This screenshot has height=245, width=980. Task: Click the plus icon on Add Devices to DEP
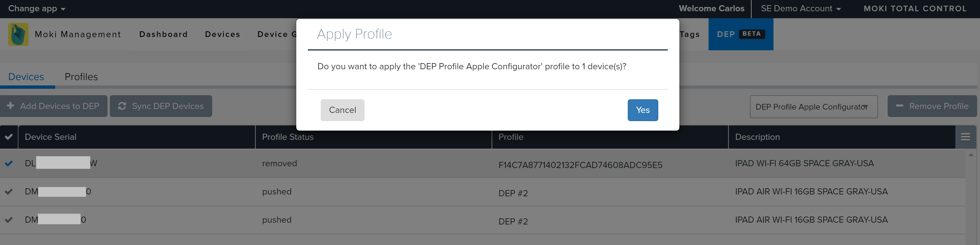[11, 106]
